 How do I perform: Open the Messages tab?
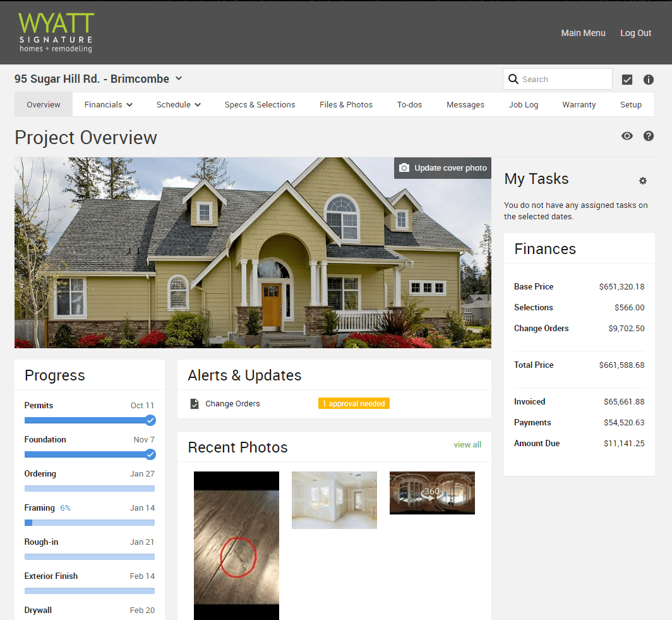[x=465, y=104]
